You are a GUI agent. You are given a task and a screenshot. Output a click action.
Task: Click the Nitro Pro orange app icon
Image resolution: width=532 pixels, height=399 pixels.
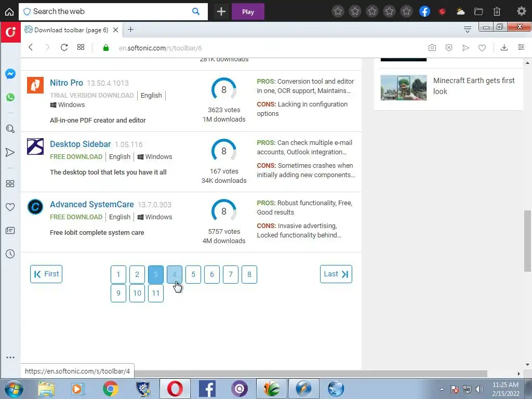(35, 85)
